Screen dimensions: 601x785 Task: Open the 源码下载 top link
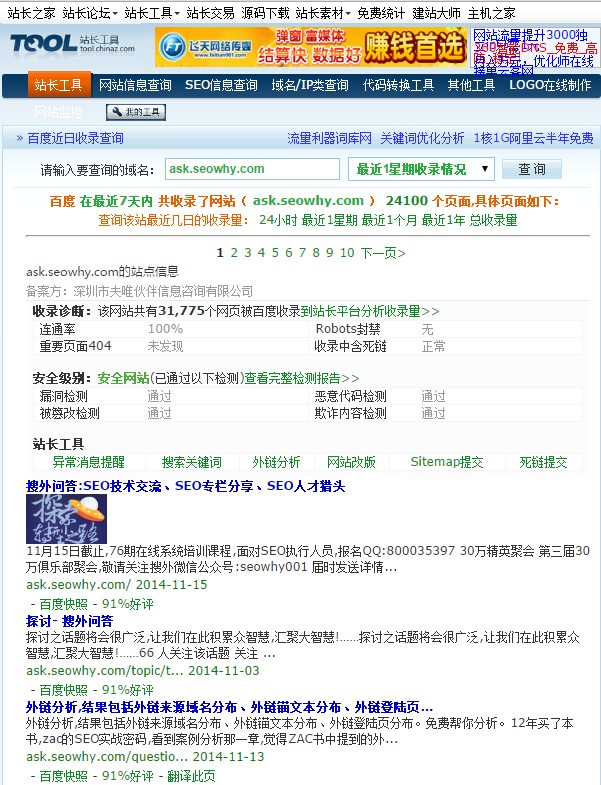click(265, 13)
